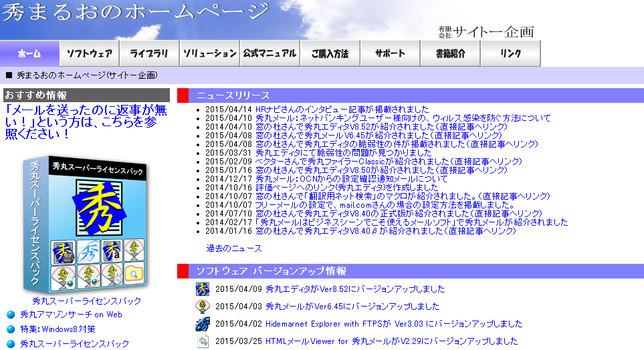Click the blue bullet beside the 秀丸スーパーライセンスパック list link
The image size is (644, 350).
click(11, 343)
